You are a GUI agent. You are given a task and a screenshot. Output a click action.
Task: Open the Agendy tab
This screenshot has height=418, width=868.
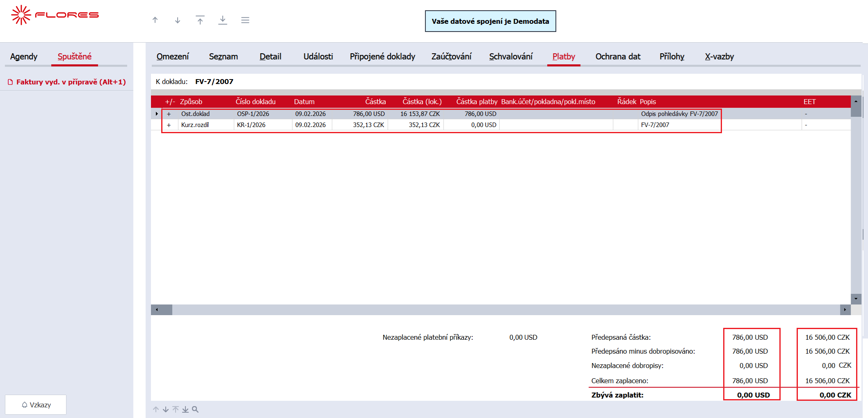[24, 57]
